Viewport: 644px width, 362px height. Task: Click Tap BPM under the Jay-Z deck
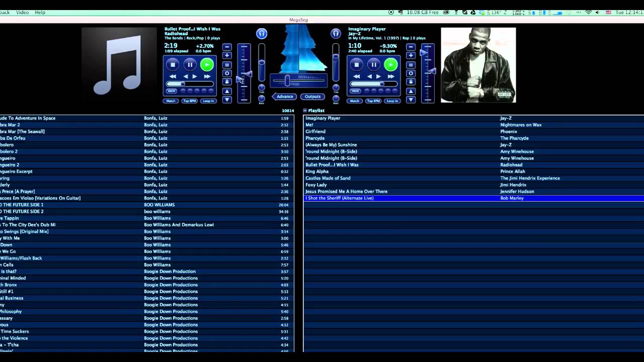coord(373,101)
